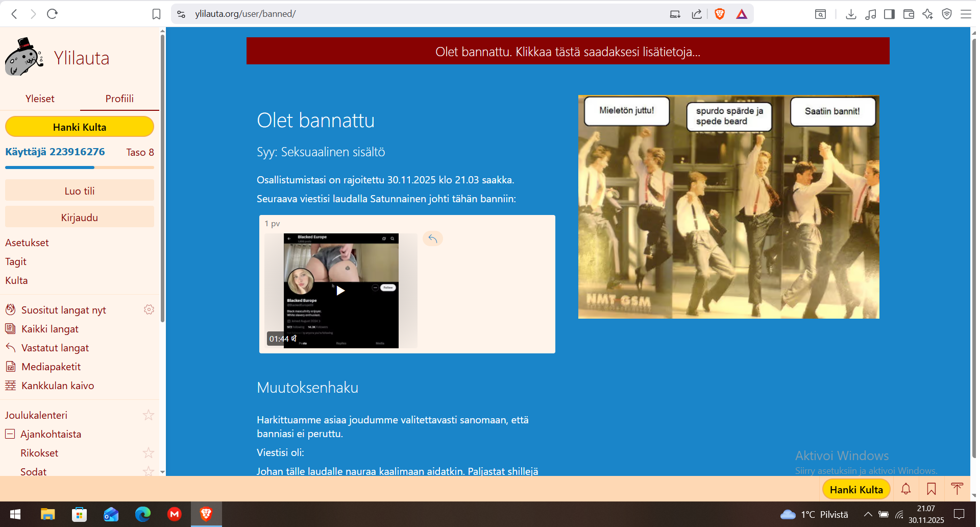Click the share page icon
The image size is (980, 527).
coord(697,14)
